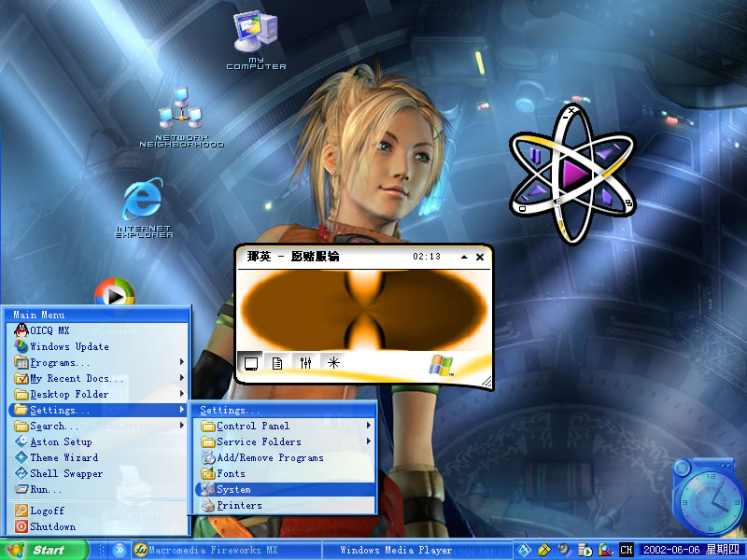Open equalizer settings in media player window

[x=305, y=363]
